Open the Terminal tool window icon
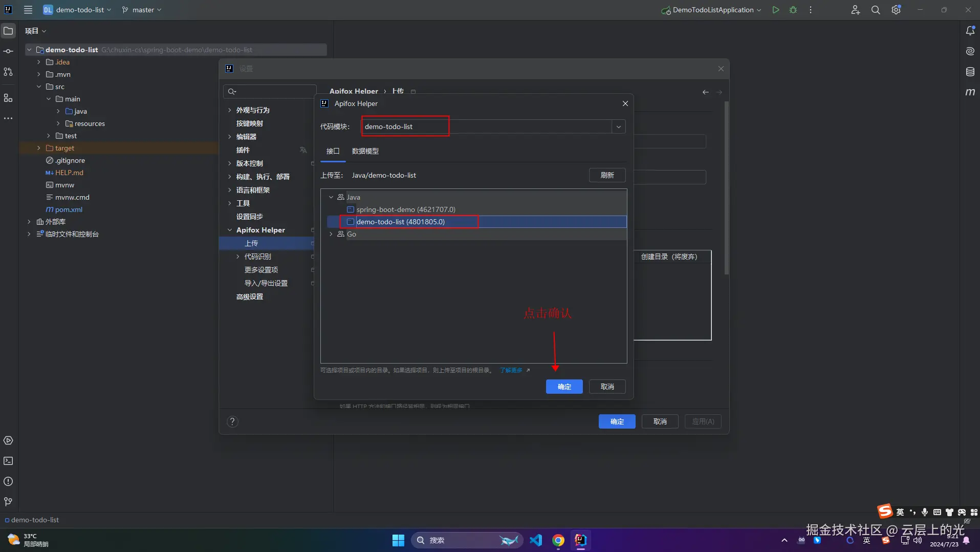 pos(8,461)
